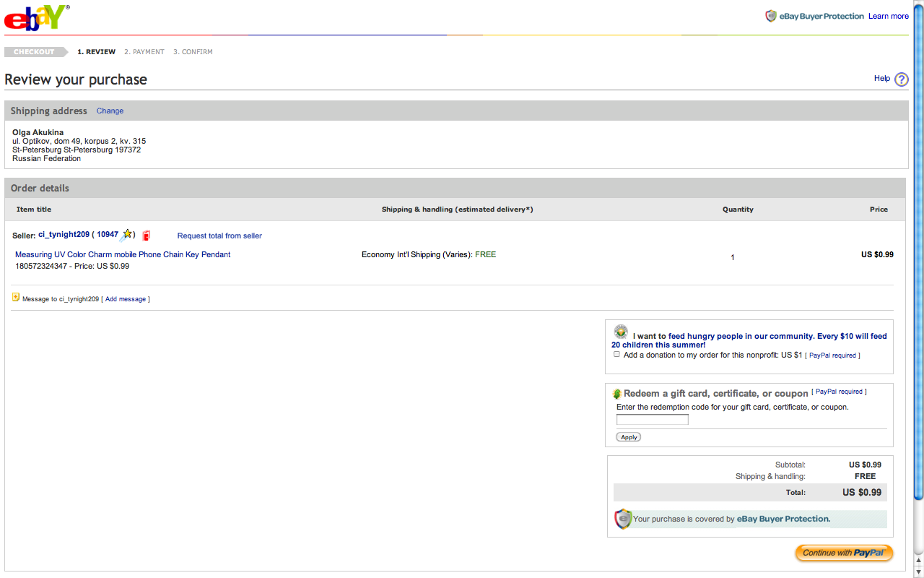Click the Item title column header
This screenshot has width=924, height=578.
point(34,210)
